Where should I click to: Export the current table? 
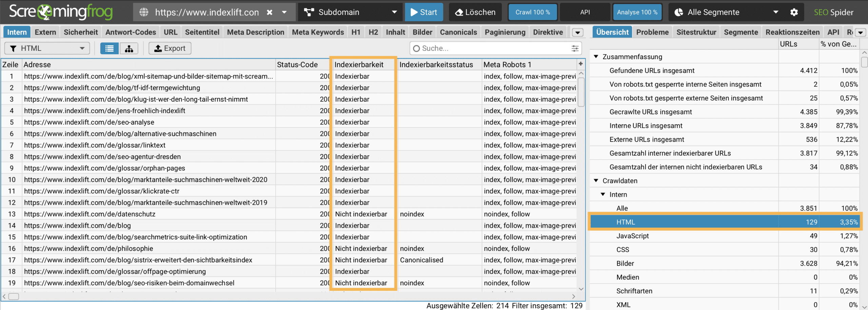click(x=170, y=48)
